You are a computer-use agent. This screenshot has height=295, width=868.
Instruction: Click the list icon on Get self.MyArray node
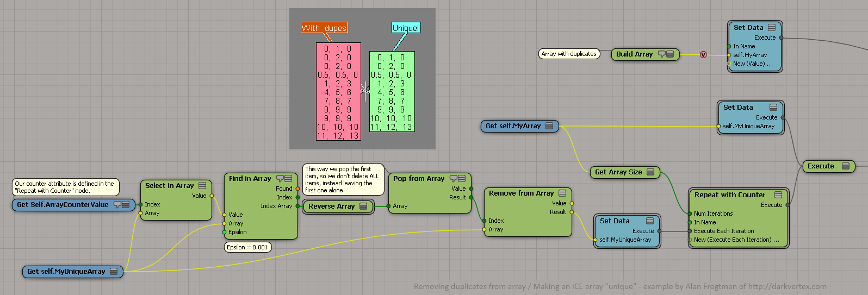tap(549, 126)
